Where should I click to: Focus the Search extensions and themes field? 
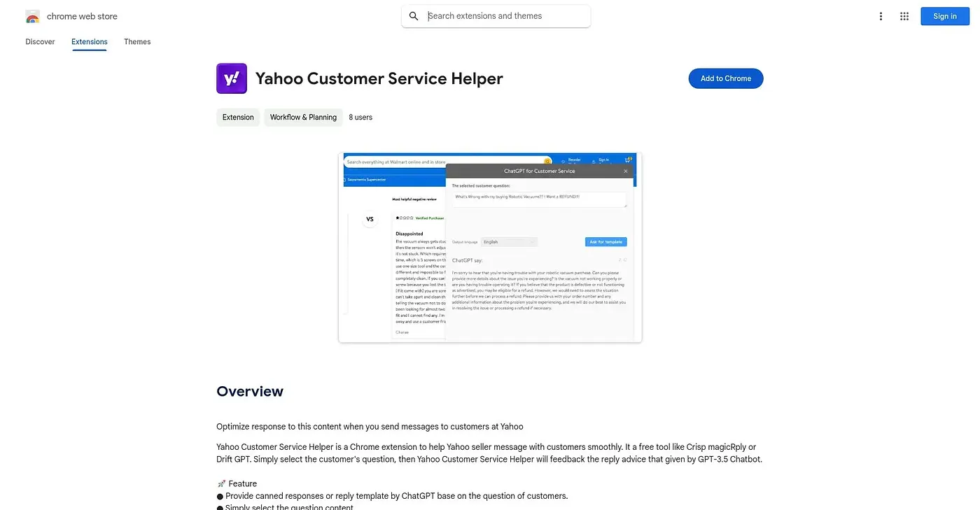[496, 16]
